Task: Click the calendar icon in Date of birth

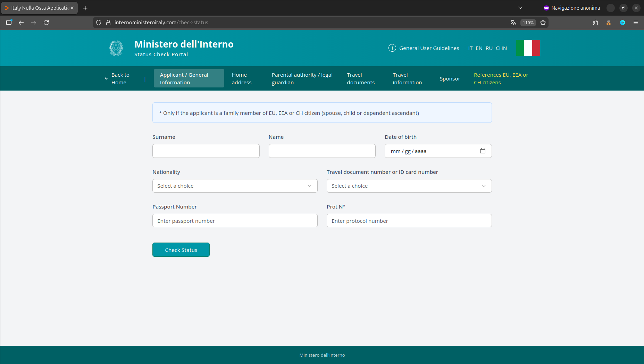Action: (483, 151)
